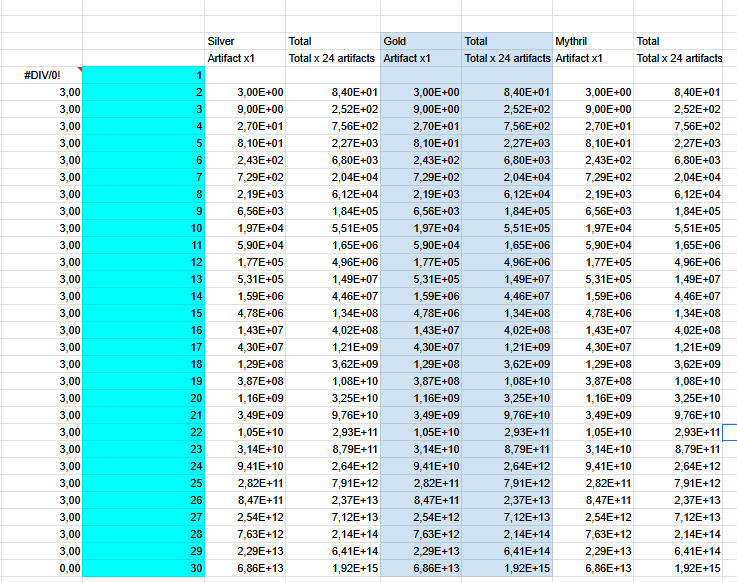This screenshot has height=582, width=737.
Task: Select the 3,00 cell beside level 16
Action: point(42,330)
